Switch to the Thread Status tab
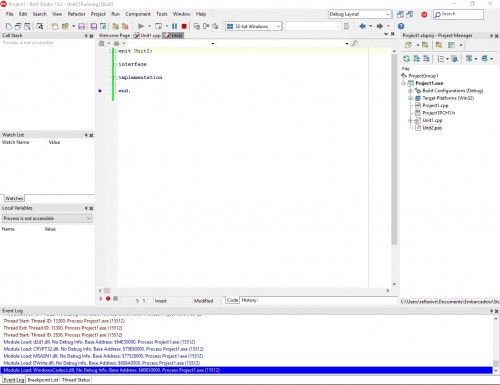 (x=76, y=380)
